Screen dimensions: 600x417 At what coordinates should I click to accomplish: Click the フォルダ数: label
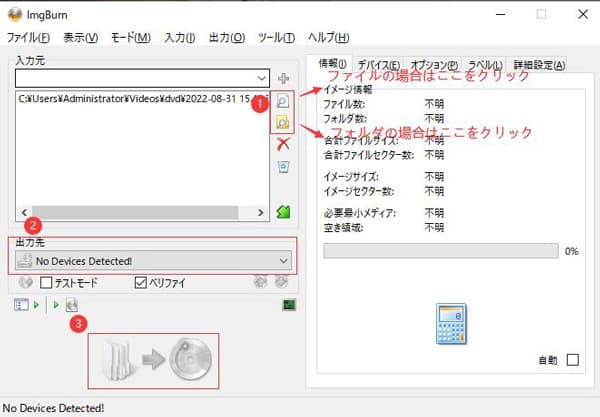345,119
